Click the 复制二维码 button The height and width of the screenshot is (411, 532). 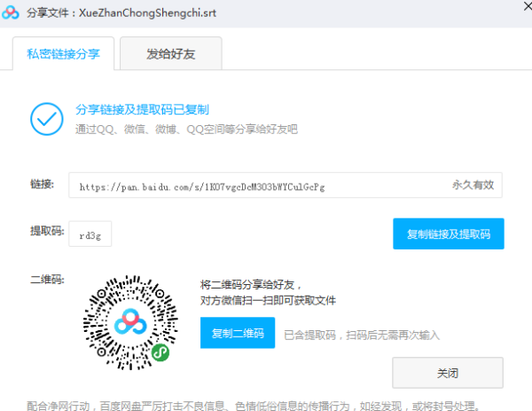point(238,333)
